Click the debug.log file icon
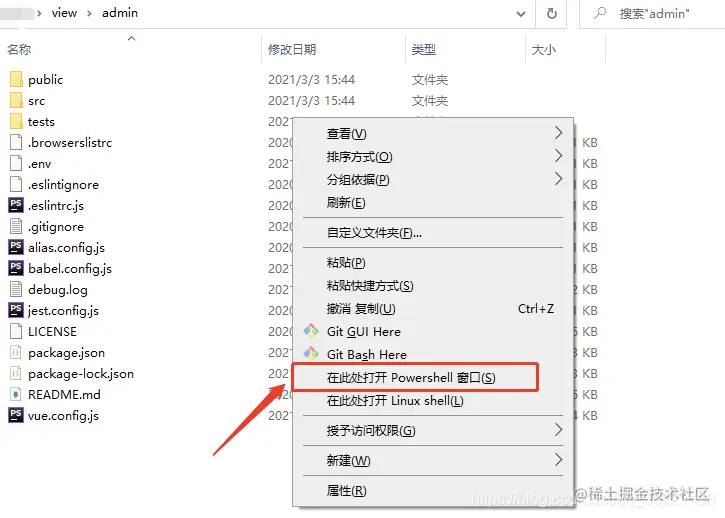The image size is (725, 518). pos(16,290)
